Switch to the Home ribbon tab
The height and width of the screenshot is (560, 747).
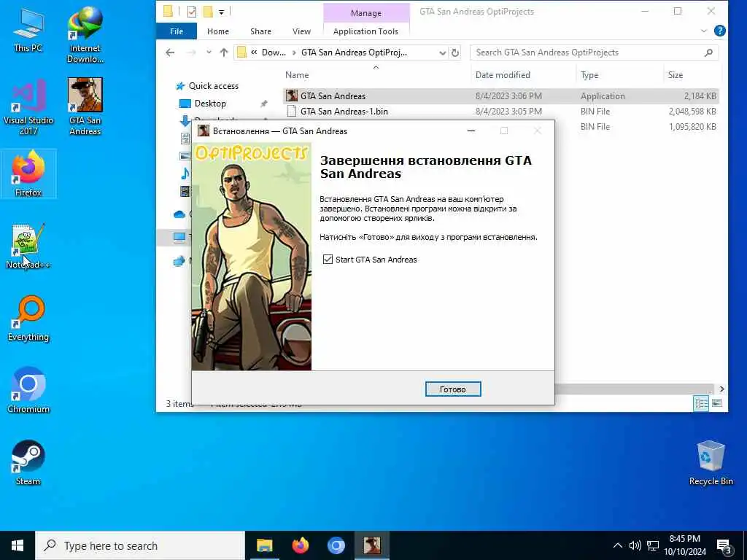pyautogui.click(x=217, y=31)
